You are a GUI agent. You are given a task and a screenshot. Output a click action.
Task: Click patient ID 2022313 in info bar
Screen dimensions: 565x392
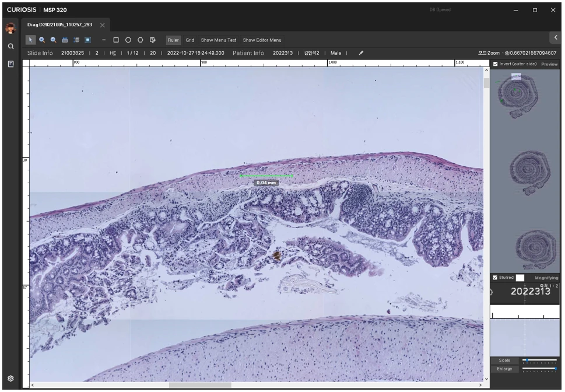coord(282,53)
